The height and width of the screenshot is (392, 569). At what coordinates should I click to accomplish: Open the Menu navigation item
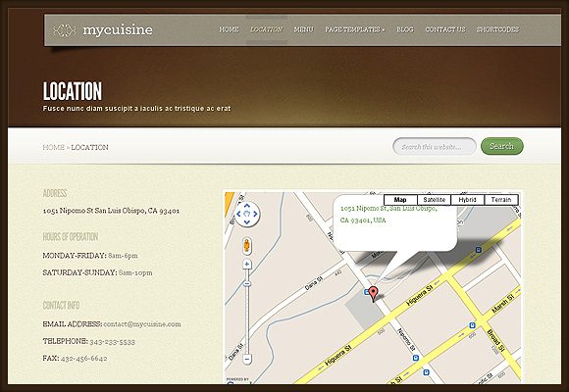click(x=303, y=29)
